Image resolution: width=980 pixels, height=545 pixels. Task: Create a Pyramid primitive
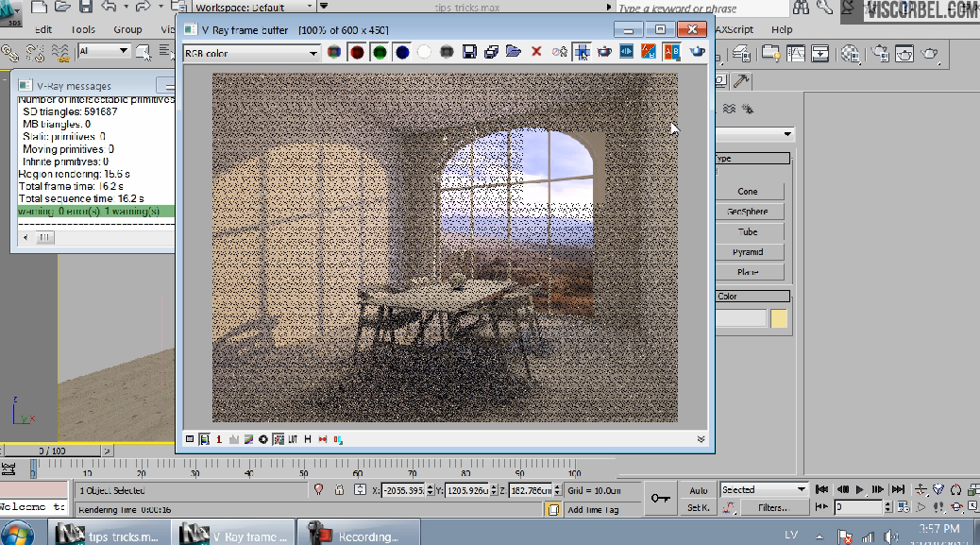748,252
